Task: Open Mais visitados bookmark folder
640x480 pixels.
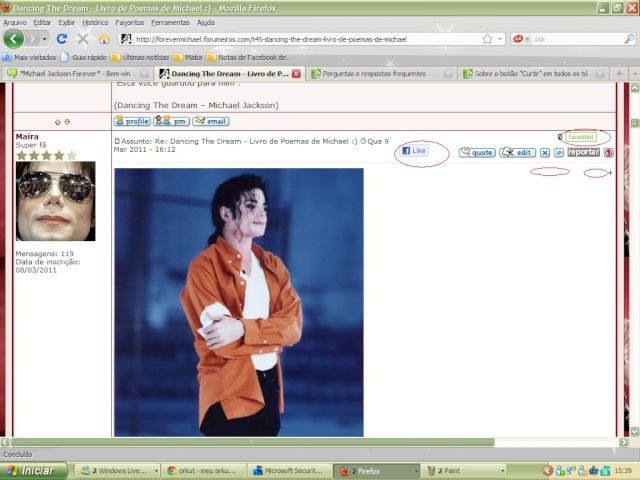Action: [29, 57]
